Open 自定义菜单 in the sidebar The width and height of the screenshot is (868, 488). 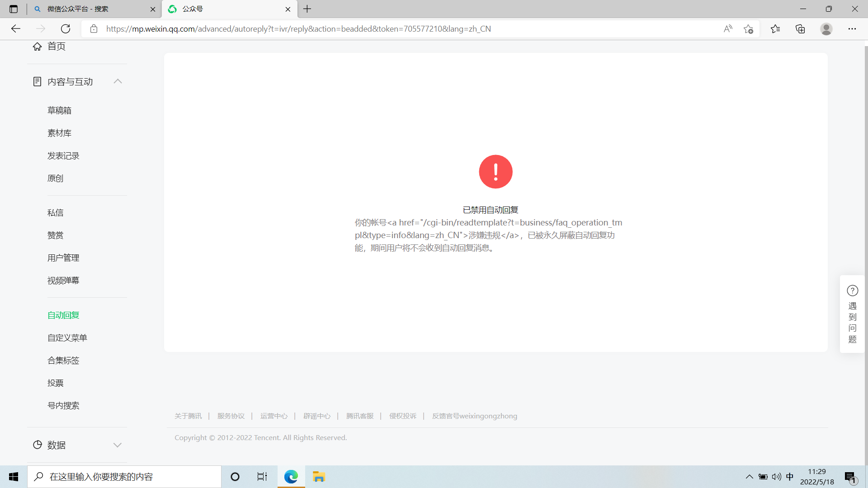coord(67,338)
